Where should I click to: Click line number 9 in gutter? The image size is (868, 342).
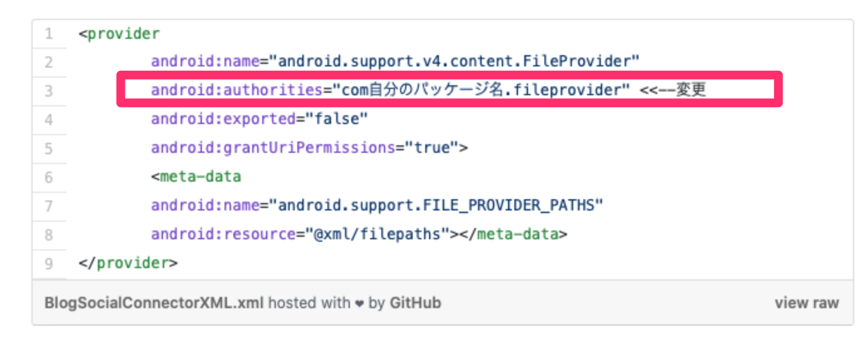point(49,264)
